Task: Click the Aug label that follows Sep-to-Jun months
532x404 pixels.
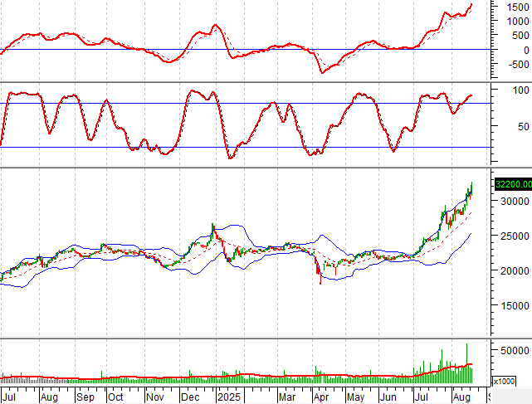Action: click(461, 397)
